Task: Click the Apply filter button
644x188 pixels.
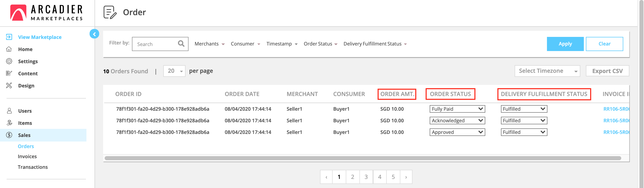Action: [x=565, y=44]
